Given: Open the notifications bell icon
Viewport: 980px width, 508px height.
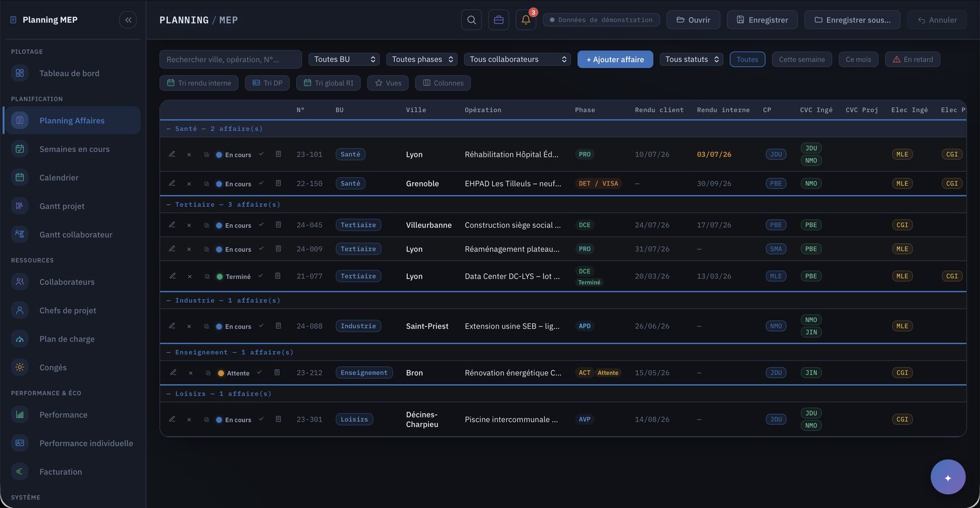Looking at the screenshot, I should (526, 20).
